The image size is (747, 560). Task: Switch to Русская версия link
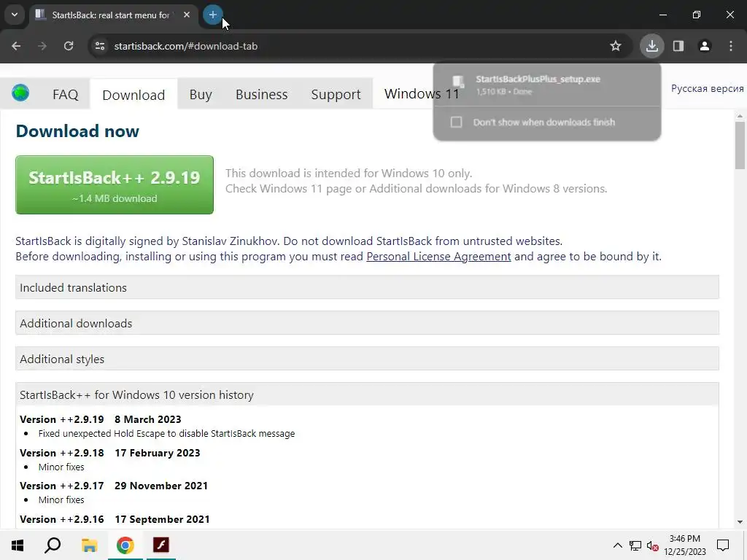click(707, 88)
